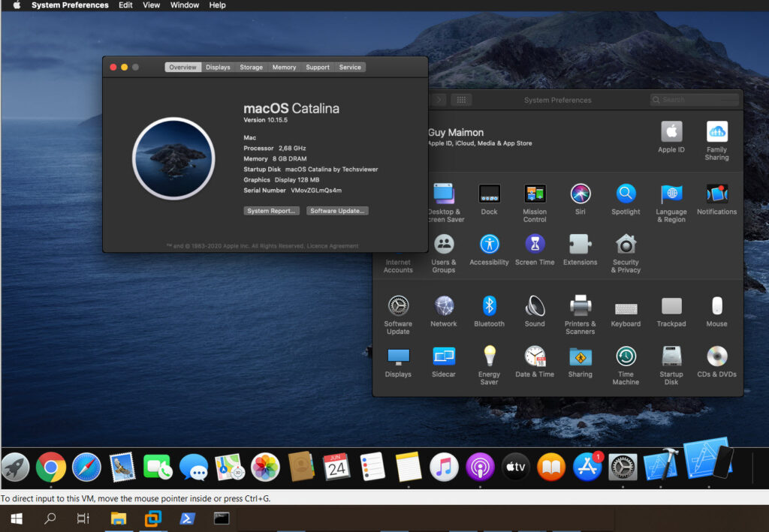This screenshot has height=532, width=769.
Task: Open Energy Saver preferences
Action: 489,365
